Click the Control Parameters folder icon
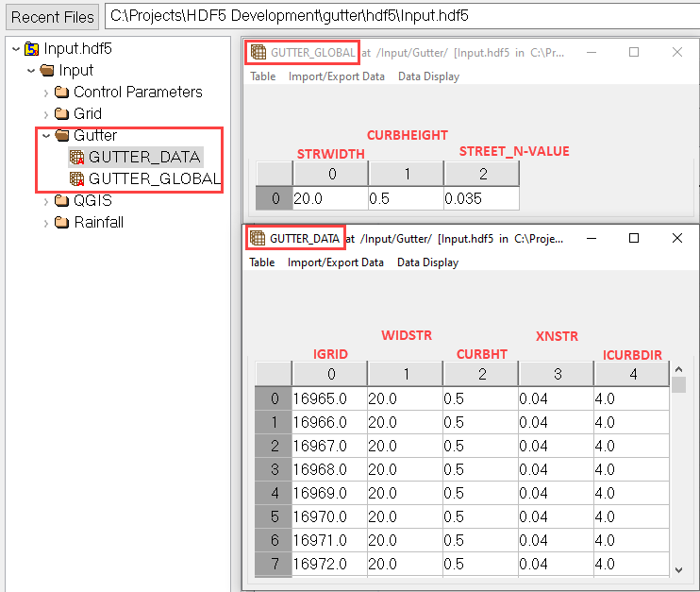 click(x=62, y=92)
